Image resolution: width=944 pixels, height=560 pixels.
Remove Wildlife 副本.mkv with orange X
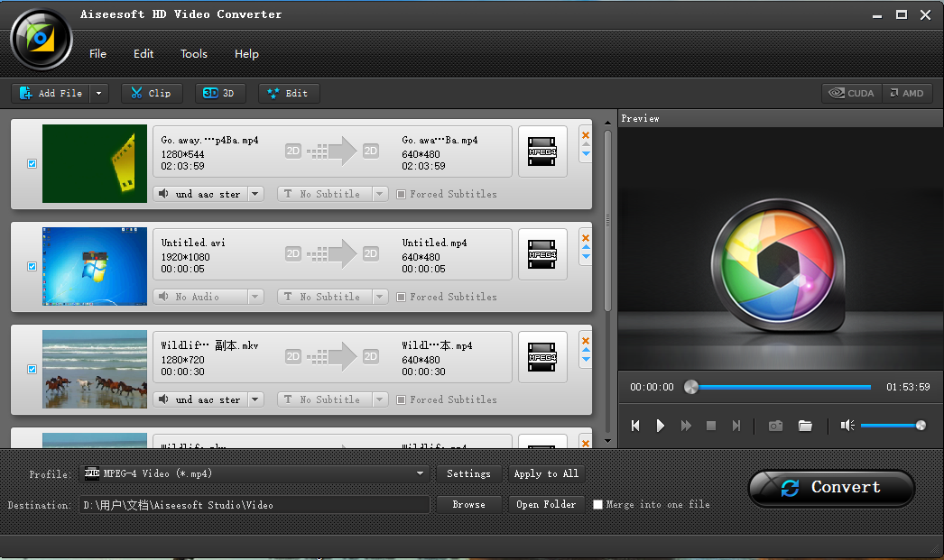585,341
